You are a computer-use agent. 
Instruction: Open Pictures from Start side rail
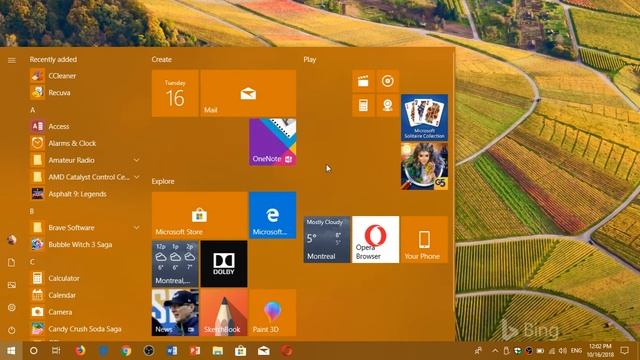click(x=12, y=285)
